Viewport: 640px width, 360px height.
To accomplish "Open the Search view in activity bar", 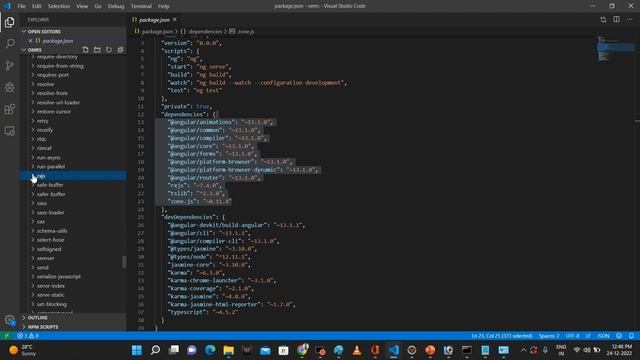I will point(9,43).
